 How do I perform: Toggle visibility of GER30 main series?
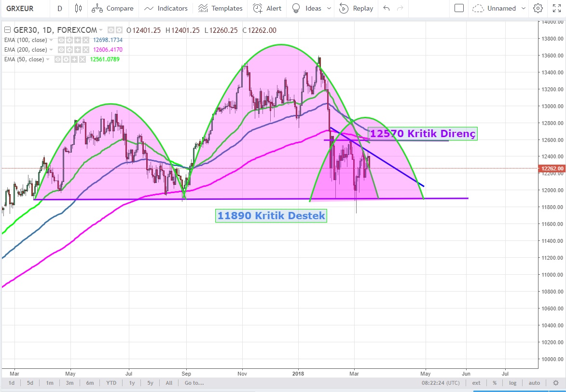[111, 30]
